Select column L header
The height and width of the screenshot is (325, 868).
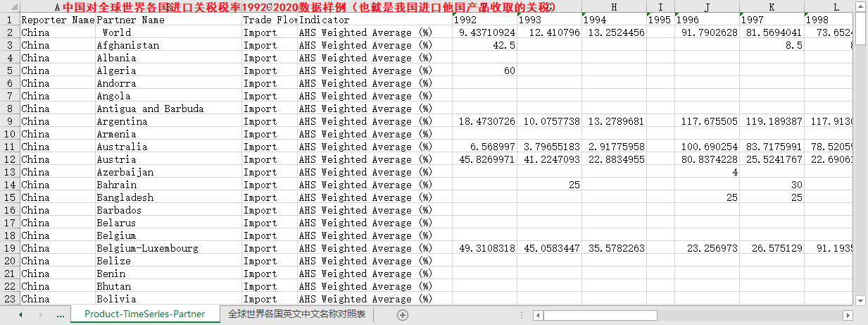pos(829,7)
